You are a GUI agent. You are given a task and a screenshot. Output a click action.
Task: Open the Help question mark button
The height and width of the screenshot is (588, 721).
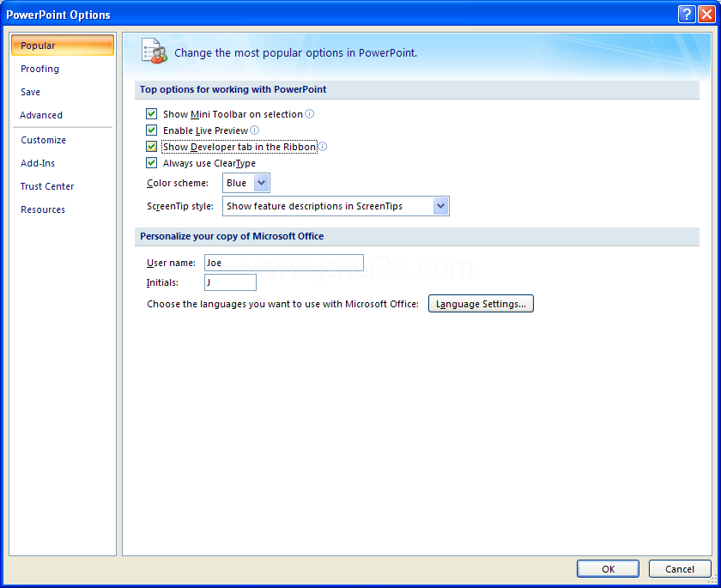click(x=687, y=15)
